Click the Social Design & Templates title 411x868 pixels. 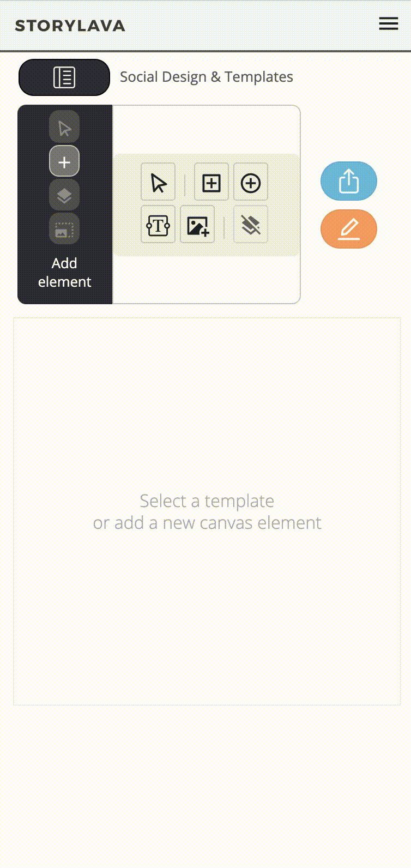pyautogui.click(x=207, y=77)
